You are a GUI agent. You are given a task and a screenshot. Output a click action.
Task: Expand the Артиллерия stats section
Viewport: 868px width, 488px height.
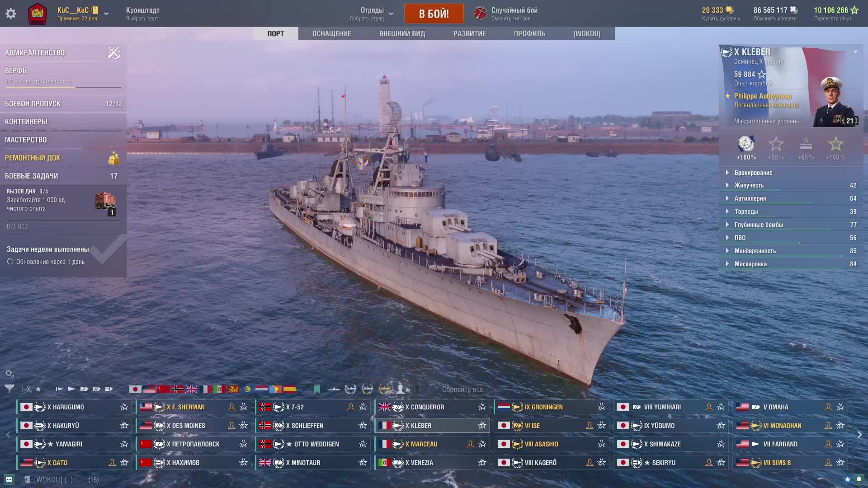tap(750, 198)
